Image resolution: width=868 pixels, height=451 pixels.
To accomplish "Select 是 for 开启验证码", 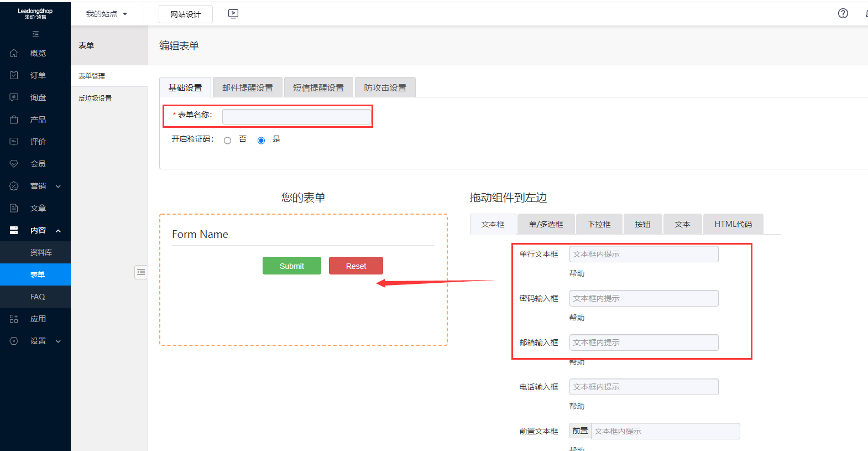I will (261, 141).
